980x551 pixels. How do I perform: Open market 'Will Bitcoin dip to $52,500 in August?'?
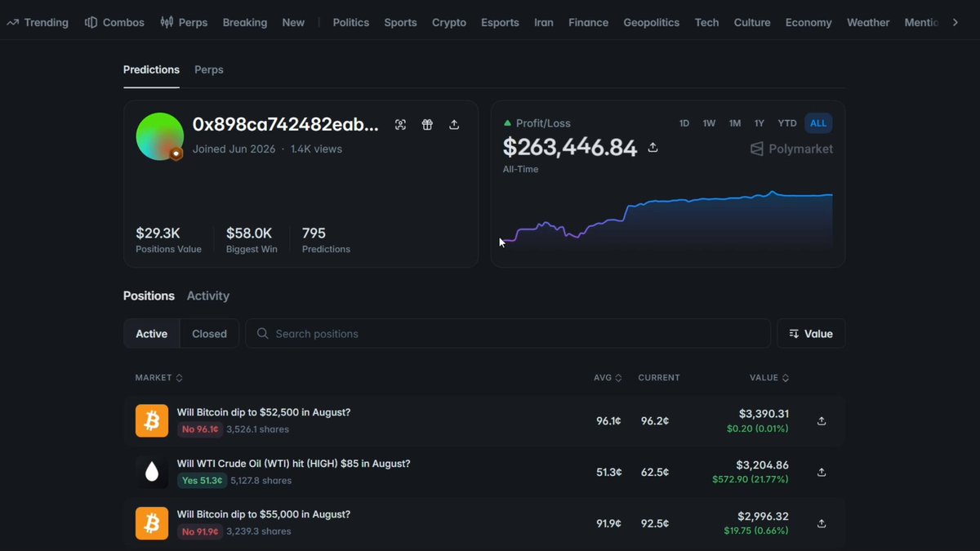[264, 412]
